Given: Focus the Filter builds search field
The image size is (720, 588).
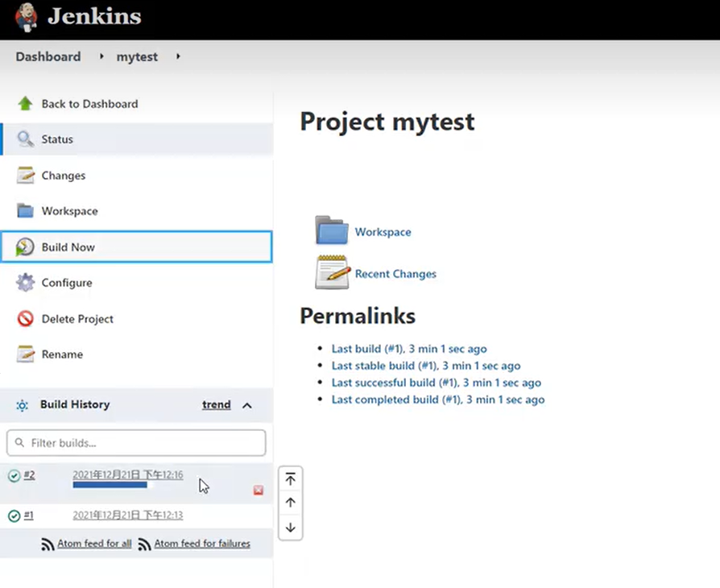Looking at the screenshot, I should [x=136, y=443].
